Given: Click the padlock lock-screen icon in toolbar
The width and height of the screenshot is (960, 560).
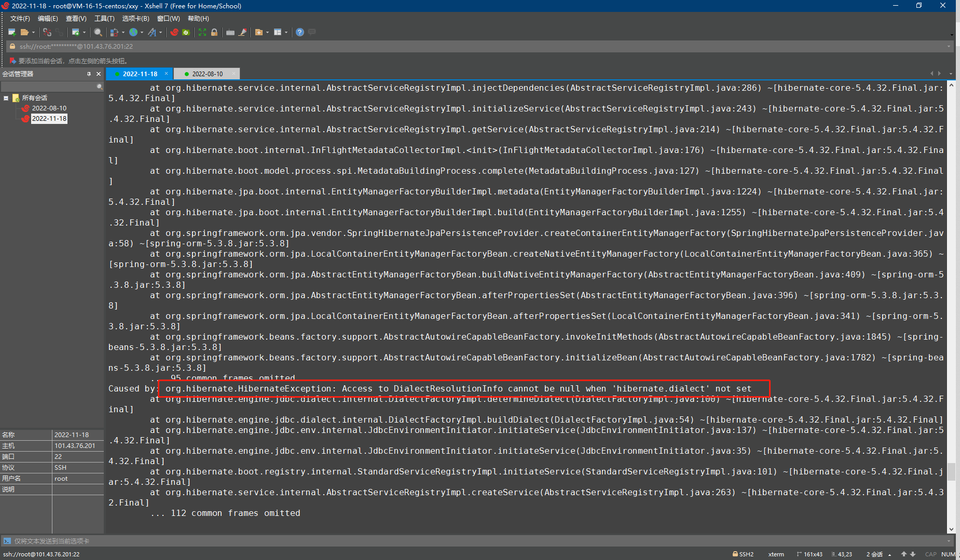Looking at the screenshot, I should point(214,32).
